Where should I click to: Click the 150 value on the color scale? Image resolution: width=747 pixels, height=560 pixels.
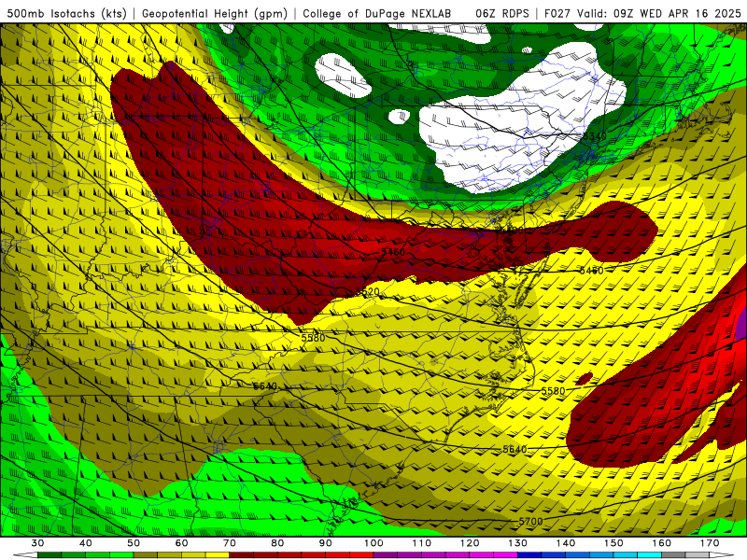click(613, 543)
